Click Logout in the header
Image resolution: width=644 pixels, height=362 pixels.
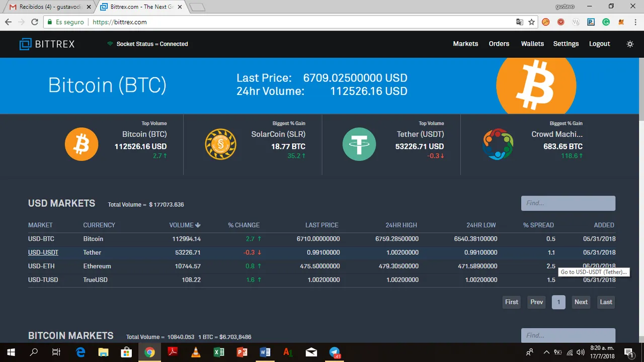(600, 44)
